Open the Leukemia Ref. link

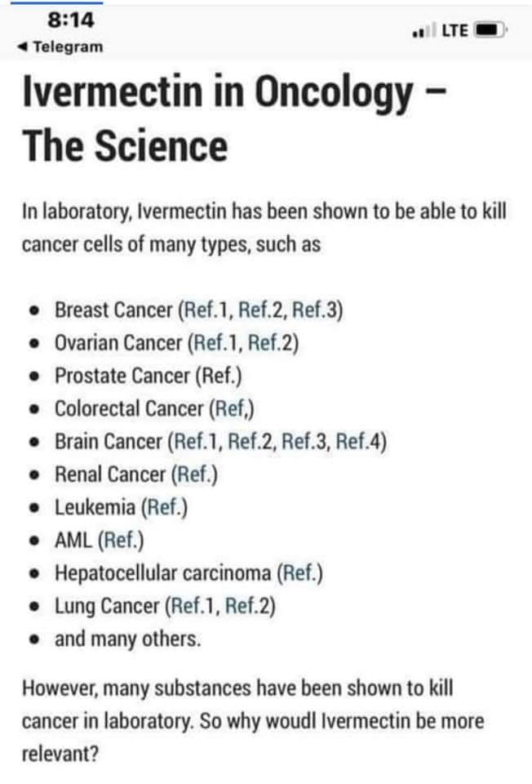[164, 507]
